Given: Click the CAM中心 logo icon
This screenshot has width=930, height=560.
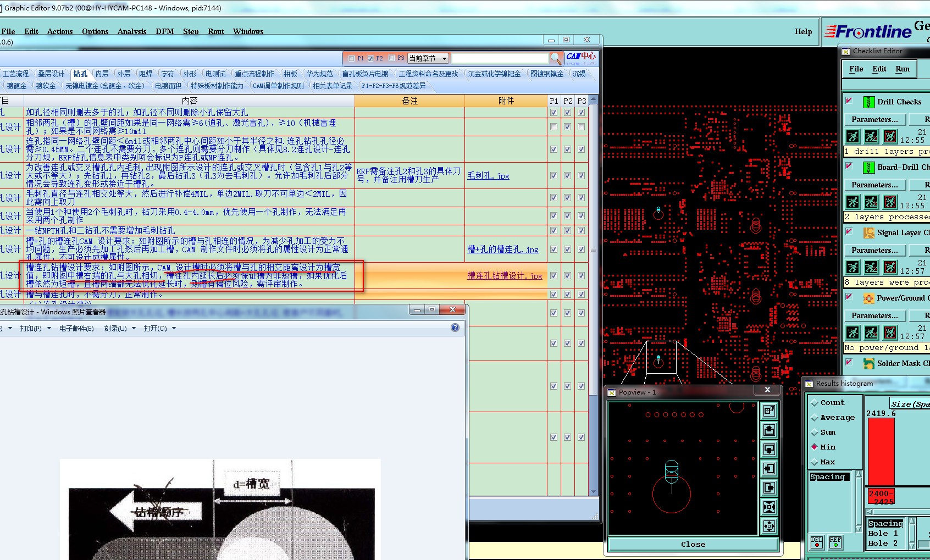Looking at the screenshot, I should pyautogui.click(x=581, y=57).
